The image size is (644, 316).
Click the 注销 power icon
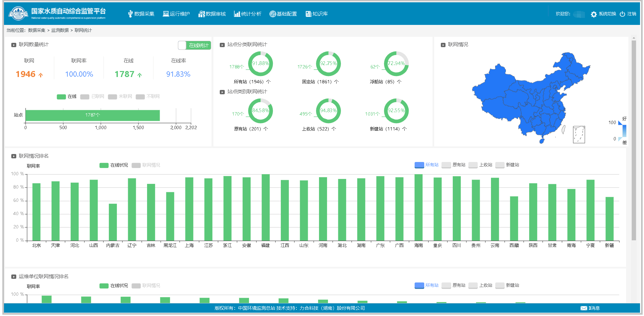622,14
